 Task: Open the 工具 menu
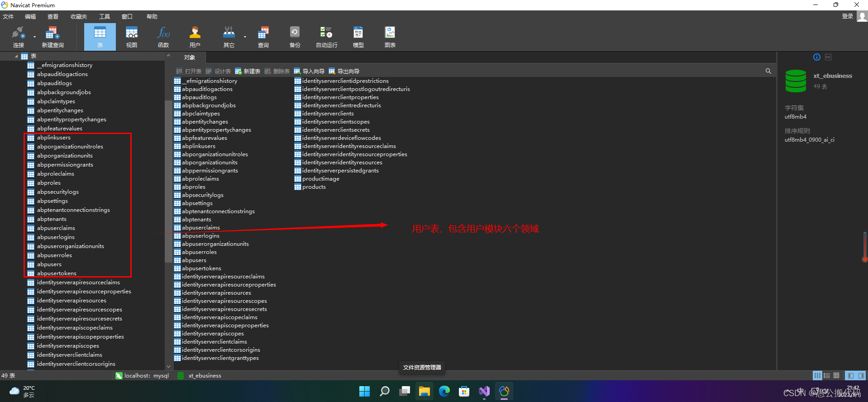[105, 16]
